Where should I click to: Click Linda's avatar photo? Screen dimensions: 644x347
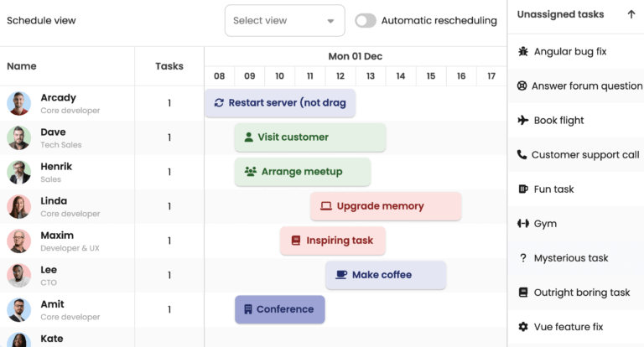click(19, 206)
